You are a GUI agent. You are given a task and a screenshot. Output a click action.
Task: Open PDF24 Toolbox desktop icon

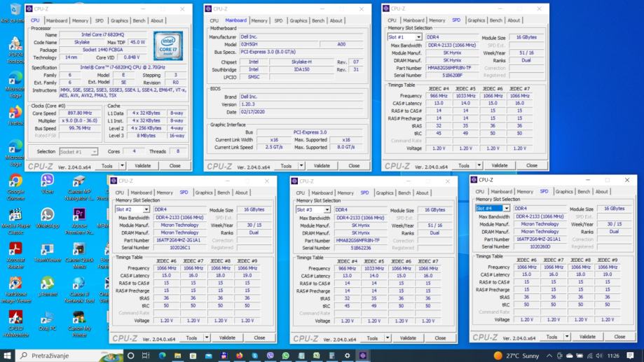[x=15, y=51]
